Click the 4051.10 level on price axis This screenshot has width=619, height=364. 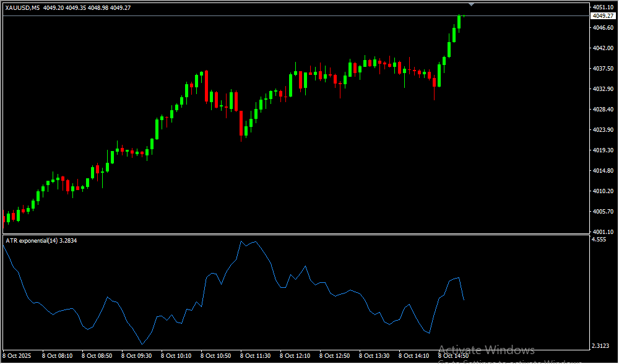(602, 7)
